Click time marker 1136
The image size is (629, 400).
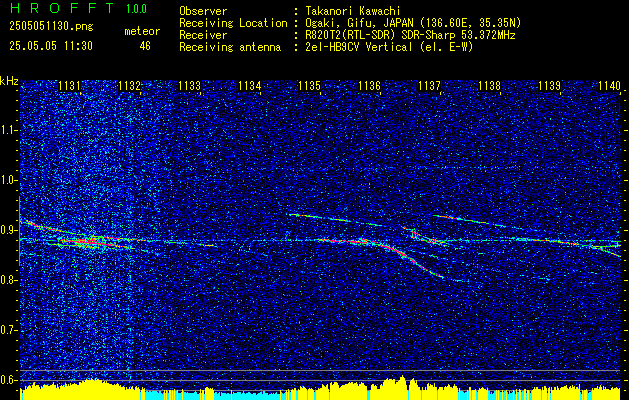tap(369, 86)
